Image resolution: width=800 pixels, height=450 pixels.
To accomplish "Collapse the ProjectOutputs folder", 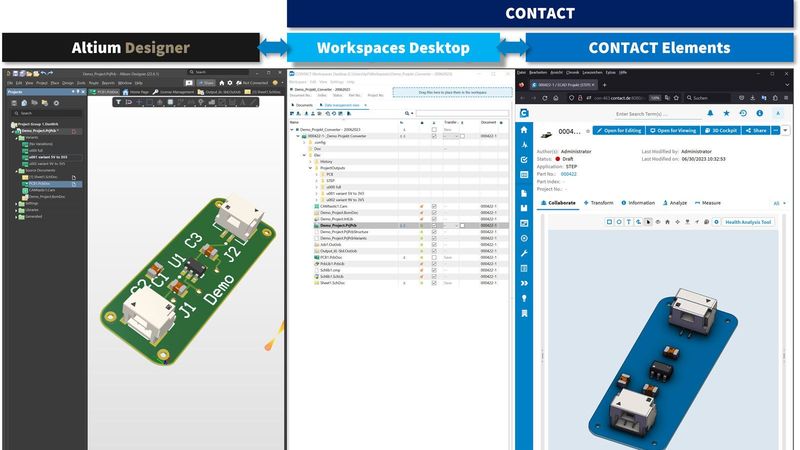I will (310, 168).
